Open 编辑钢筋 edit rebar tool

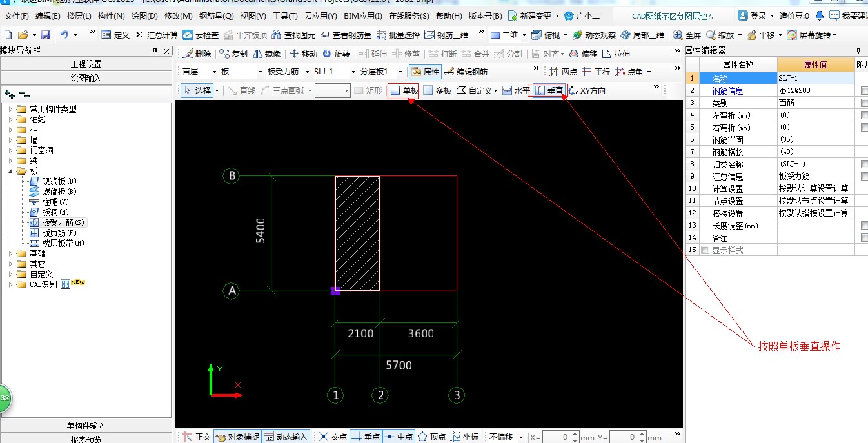[x=466, y=72]
